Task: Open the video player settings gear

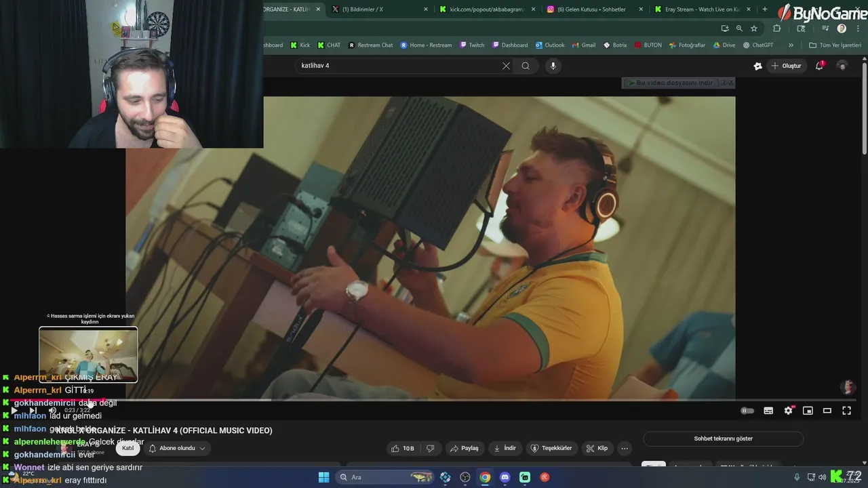Action: (x=788, y=411)
